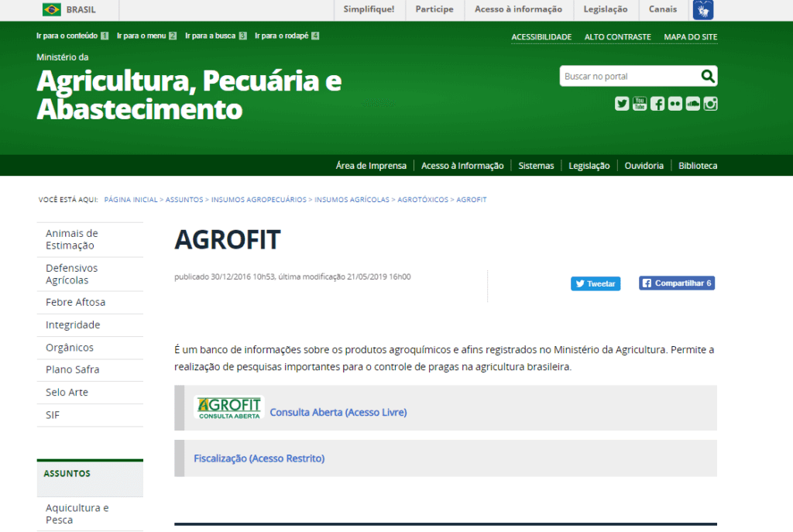Click the Facebook social icon
The width and height of the screenshot is (793, 532).
pyautogui.click(x=657, y=103)
